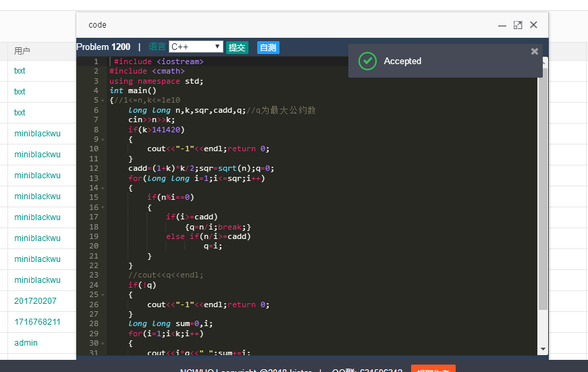Click the Problem 1200 label
588x372 pixels.
pyautogui.click(x=103, y=47)
